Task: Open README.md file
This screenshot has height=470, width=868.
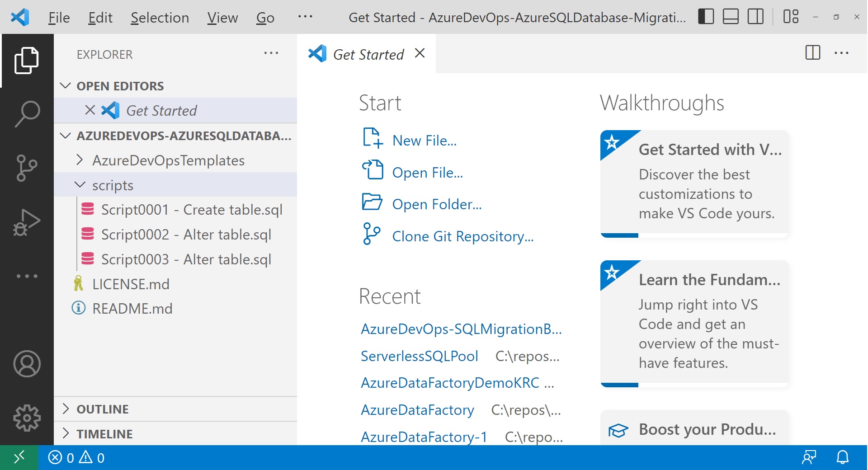Action: pos(175,309)
